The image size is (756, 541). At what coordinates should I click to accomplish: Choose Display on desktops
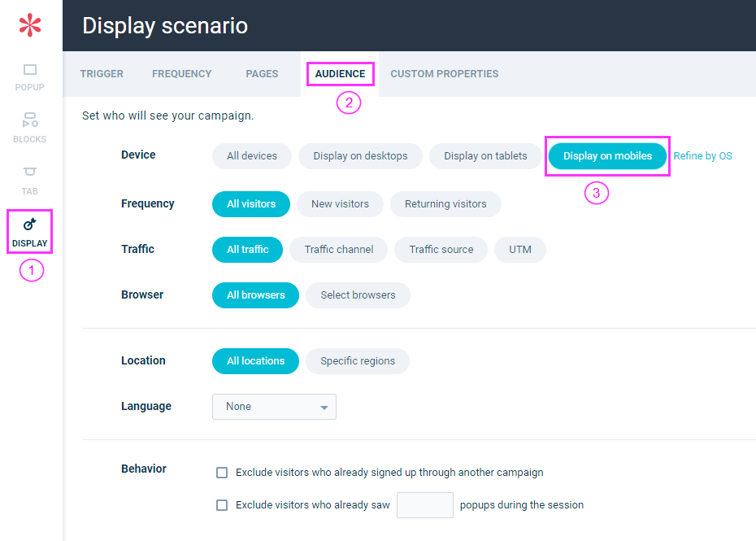360,156
